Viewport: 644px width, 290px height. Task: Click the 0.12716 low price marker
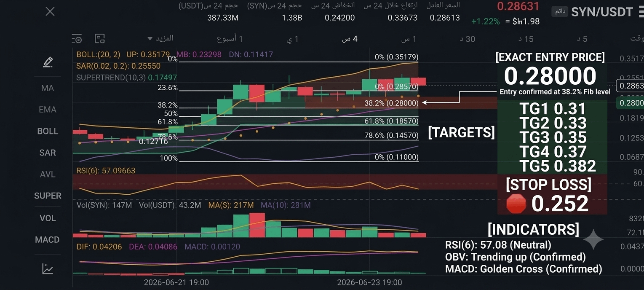153,142
